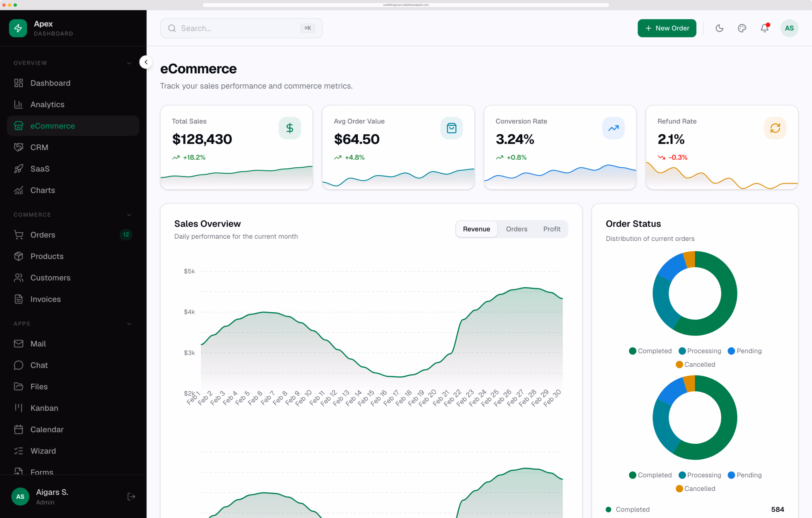Toggle Completed series in the upper donut legend
Image resolution: width=812 pixels, height=518 pixels.
650,351
